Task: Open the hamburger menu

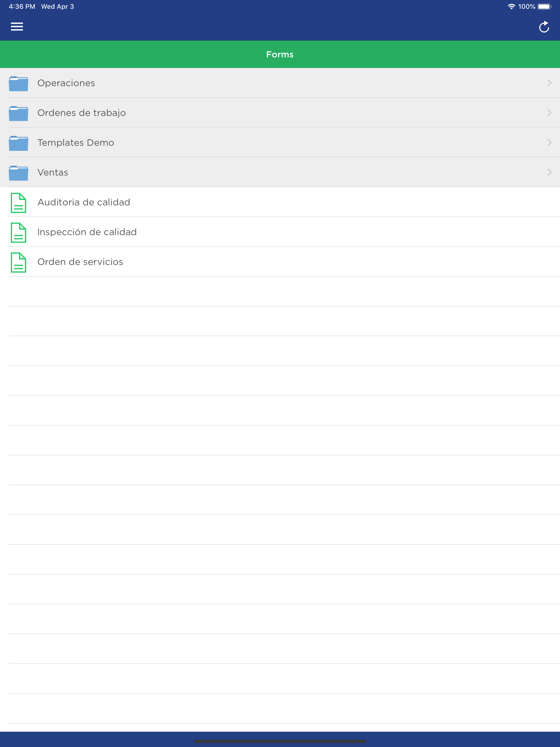Action: [17, 27]
